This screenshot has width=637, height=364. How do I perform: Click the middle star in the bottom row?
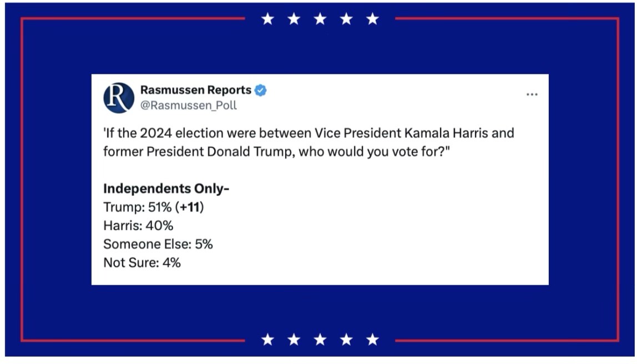click(320, 339)
